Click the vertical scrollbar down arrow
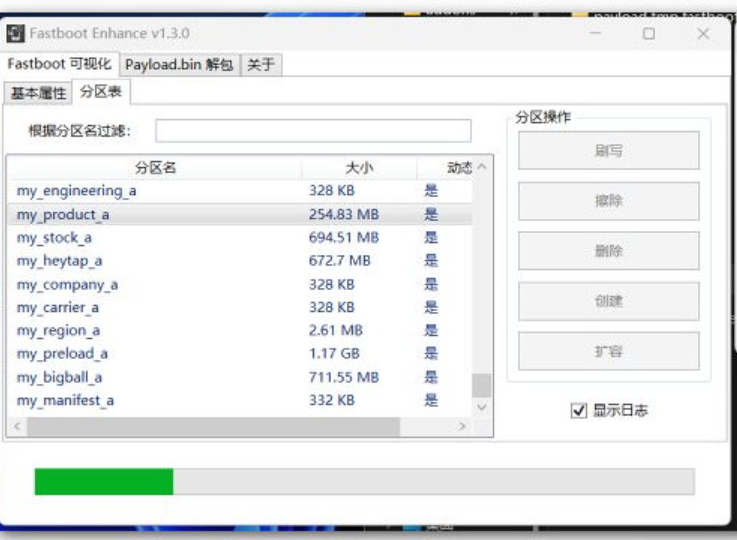 (482, 407)
